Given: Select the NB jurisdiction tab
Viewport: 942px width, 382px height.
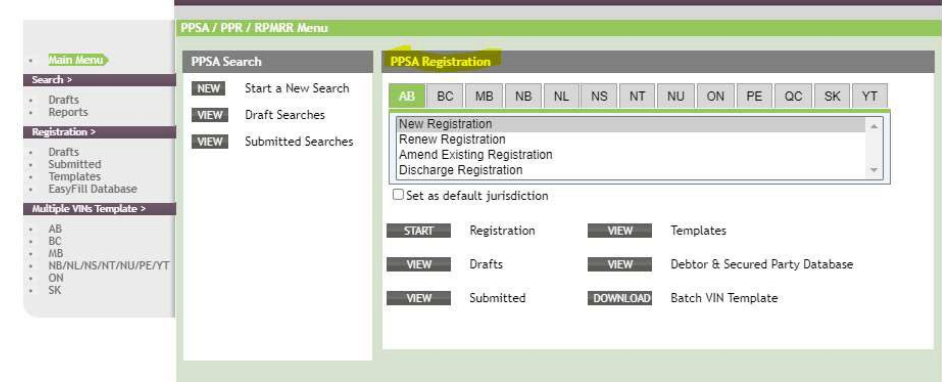Looking at the screenshot, I should coord(523,96).
